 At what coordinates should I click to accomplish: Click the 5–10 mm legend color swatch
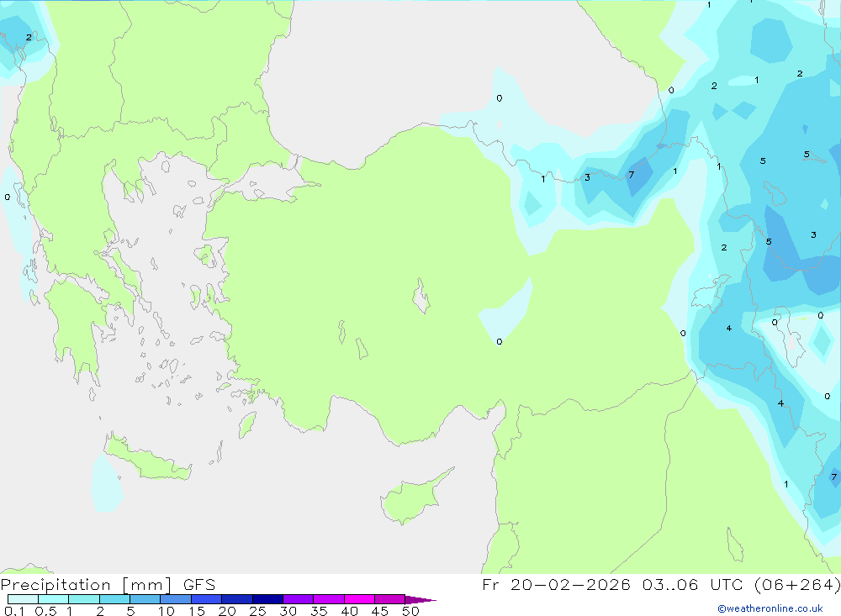[x=145, y=599]
